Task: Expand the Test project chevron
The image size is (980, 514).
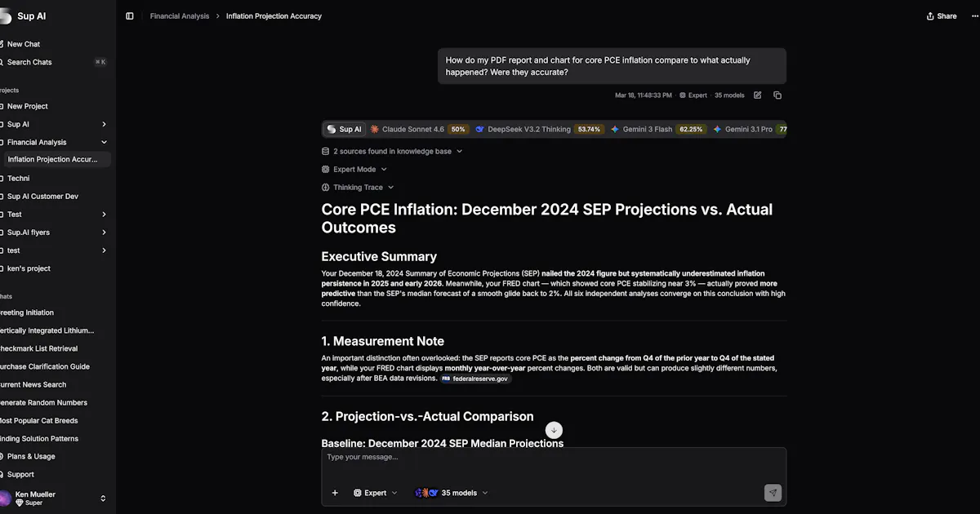Action: tap(104, 215)
